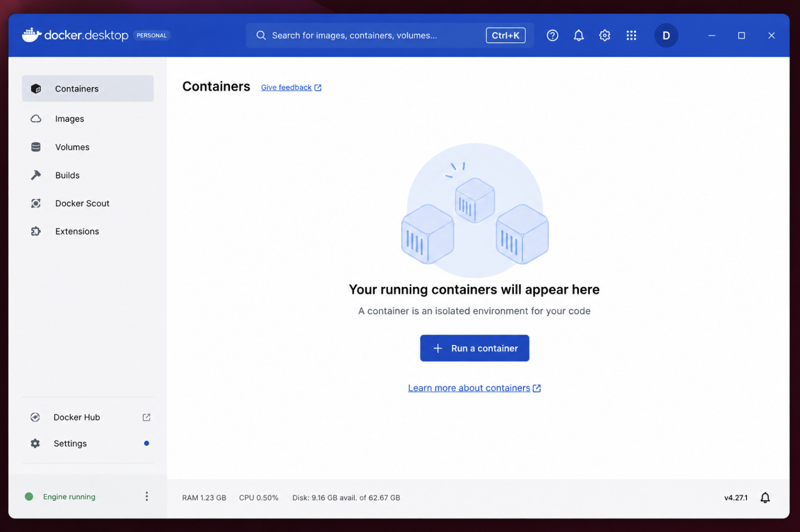Click Engine running status text
The width and height of the screenshot is (800, 532).
click(69, 496)
